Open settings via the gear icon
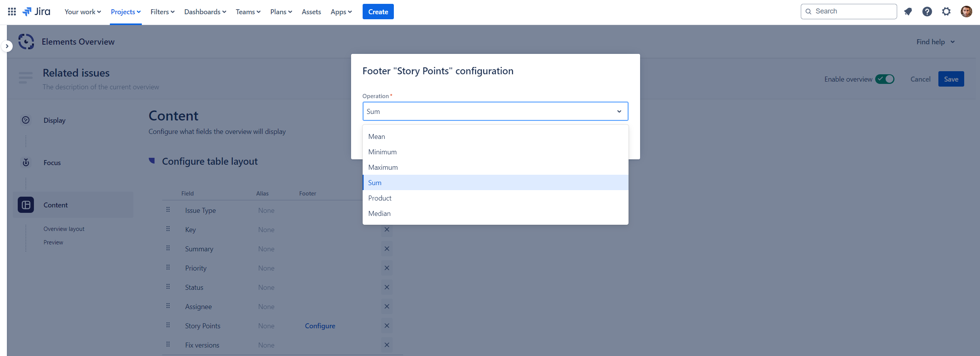980x356 pixels. (946, 12)
